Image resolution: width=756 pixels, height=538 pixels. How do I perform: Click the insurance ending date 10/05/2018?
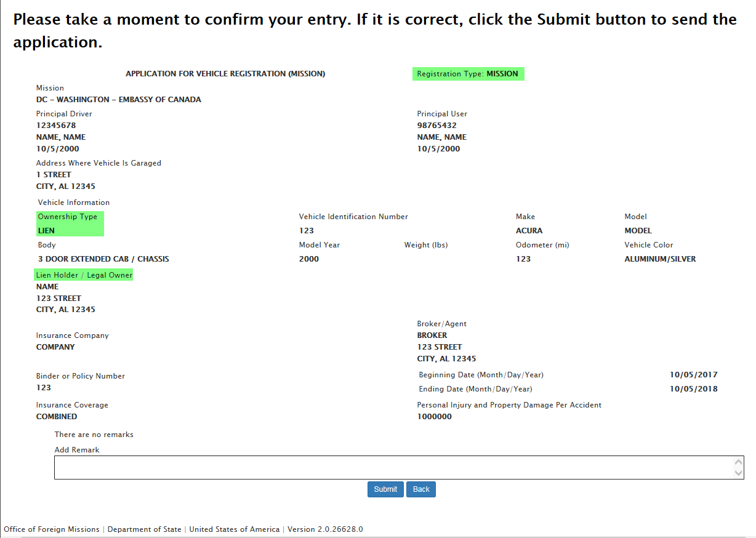[x=693, y=389]
